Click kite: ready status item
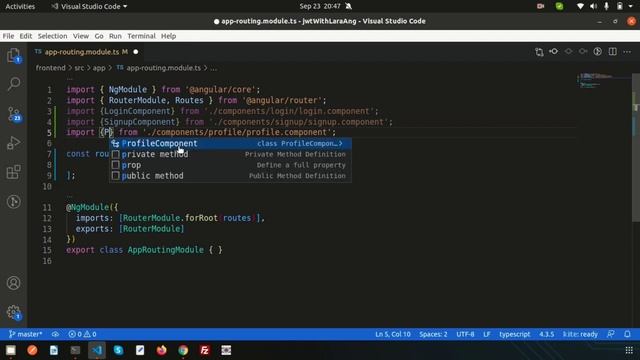This screenshot has width=640, height=360. click(580, 334)
